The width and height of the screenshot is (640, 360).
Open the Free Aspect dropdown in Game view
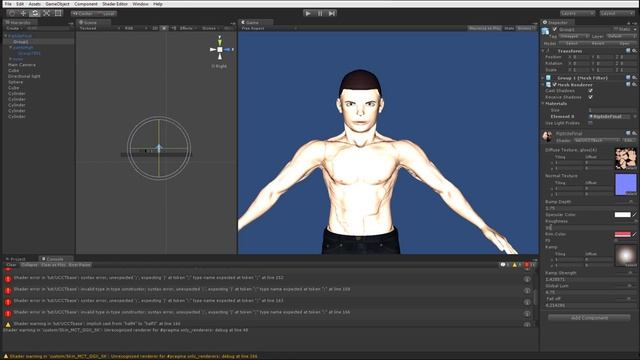click(x=269, y=28)
